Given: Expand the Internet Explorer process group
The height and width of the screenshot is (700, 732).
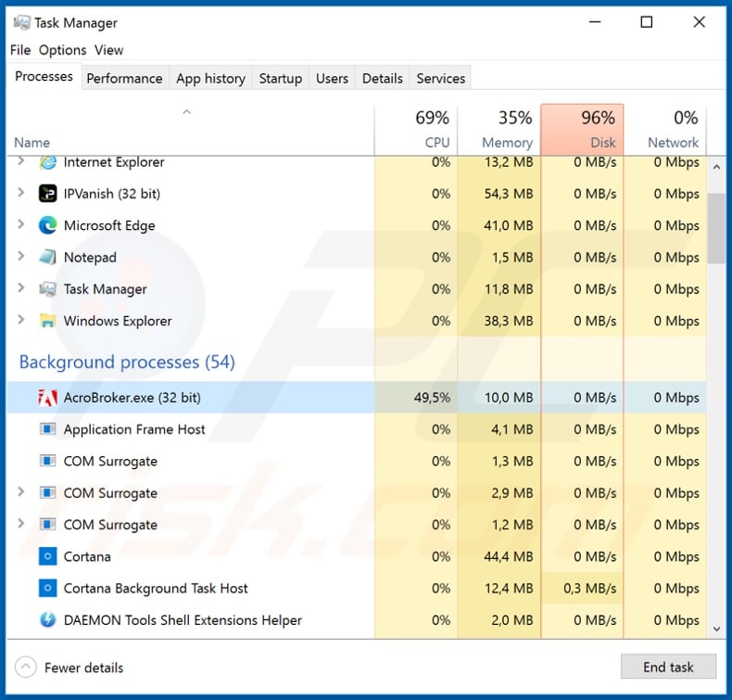Looking at the screenshot, I should tap(21, 163).
